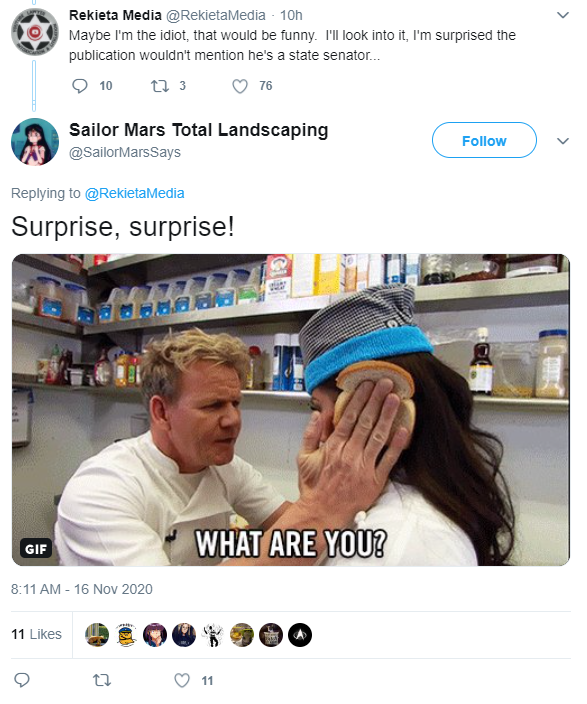Like the Surprise, surprise! tweet

click(x=182, y=680)
